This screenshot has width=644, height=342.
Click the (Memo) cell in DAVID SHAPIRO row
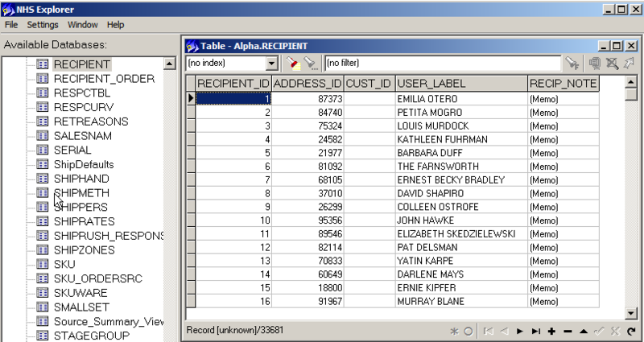click(563, 193)
